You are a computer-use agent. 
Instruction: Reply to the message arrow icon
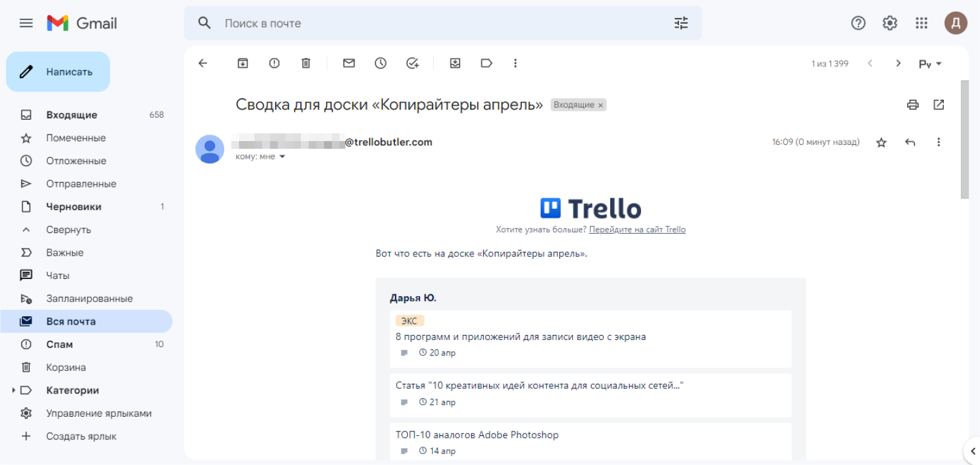coord(910,142)
